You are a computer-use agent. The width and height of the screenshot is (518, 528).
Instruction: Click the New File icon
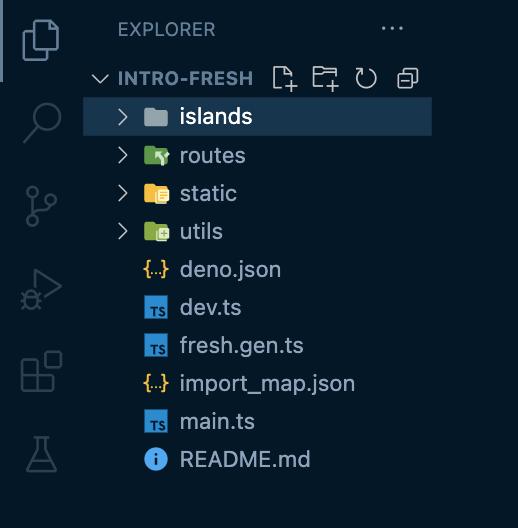click(285, 79)
